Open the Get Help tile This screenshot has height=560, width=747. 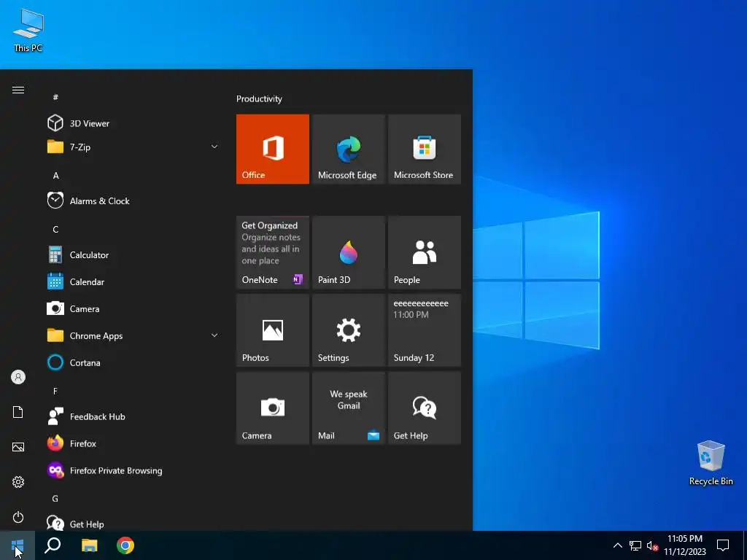(x=425, y=408)
